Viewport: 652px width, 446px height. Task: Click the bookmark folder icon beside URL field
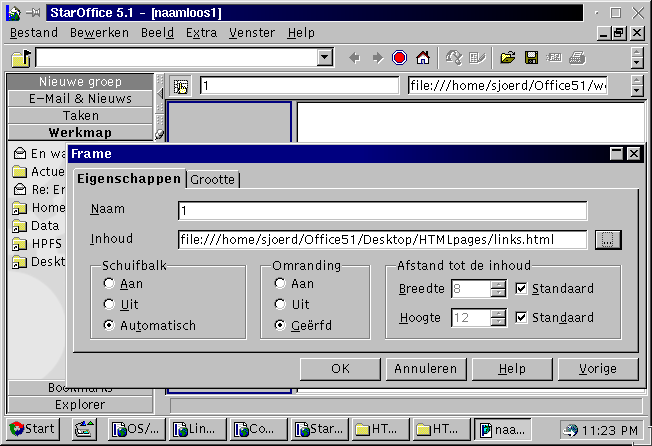pyautogui.click(x=21, y=58)
